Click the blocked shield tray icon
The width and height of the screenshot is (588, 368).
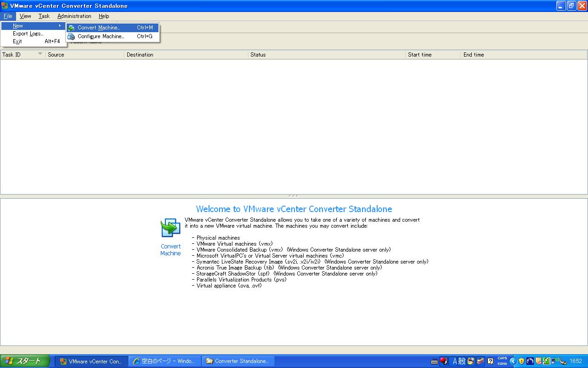(538, 361)
